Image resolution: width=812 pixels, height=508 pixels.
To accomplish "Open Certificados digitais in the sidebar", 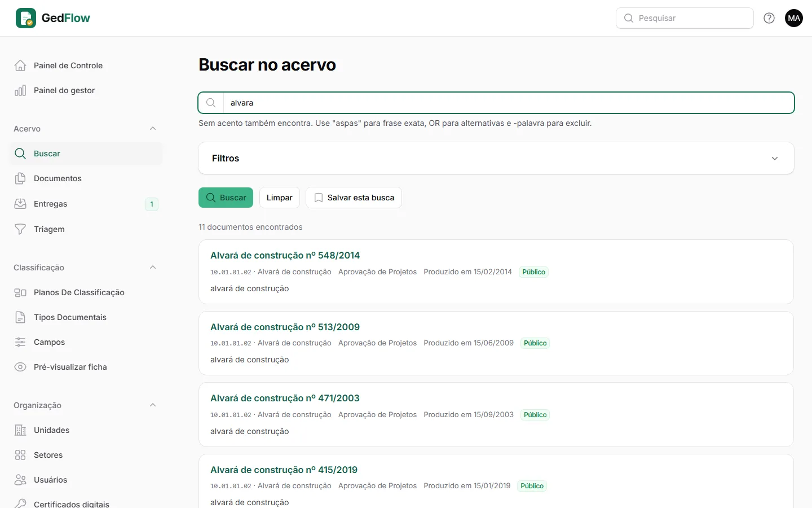I will pyautogui.click(x=86, y=503).
